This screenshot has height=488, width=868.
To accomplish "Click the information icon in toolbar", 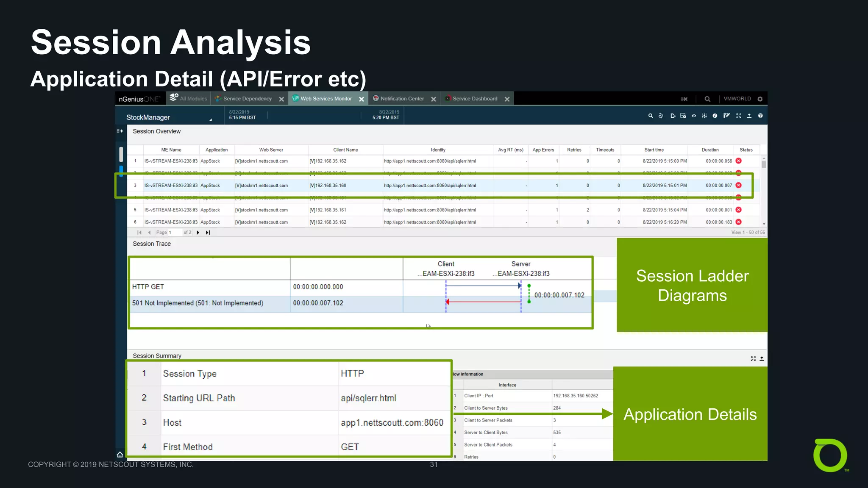I will pos(715,116).
